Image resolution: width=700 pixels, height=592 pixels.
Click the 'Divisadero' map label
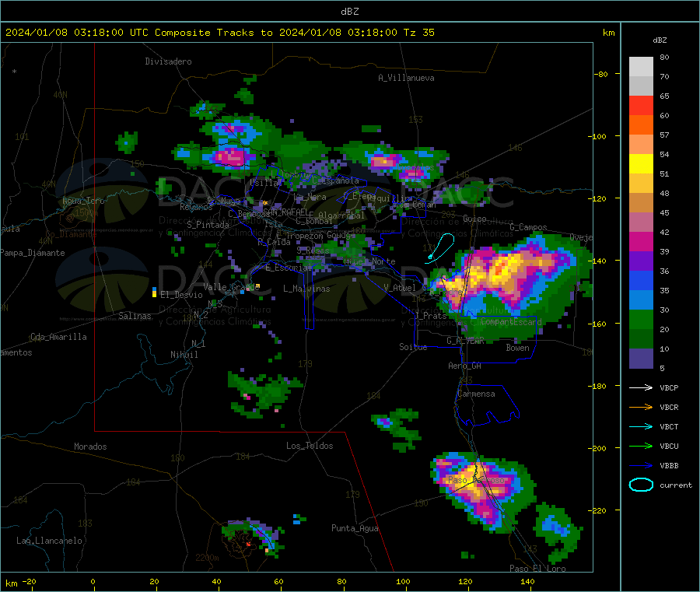click(x=168, y=61)
